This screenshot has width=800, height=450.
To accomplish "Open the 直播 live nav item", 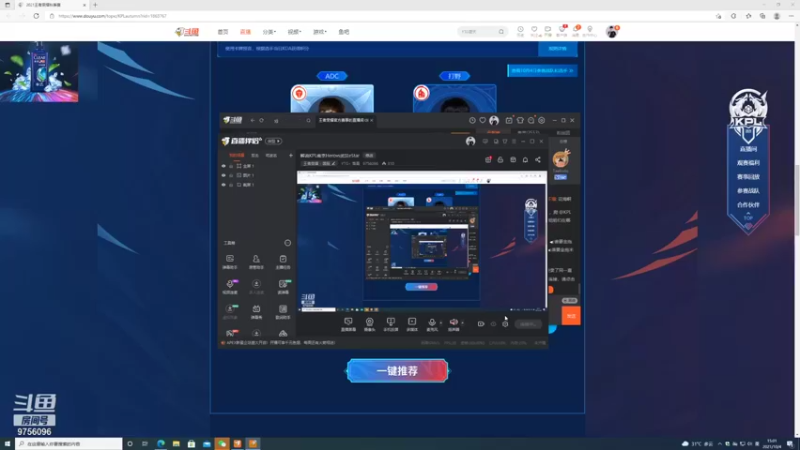I will (245, 32).
